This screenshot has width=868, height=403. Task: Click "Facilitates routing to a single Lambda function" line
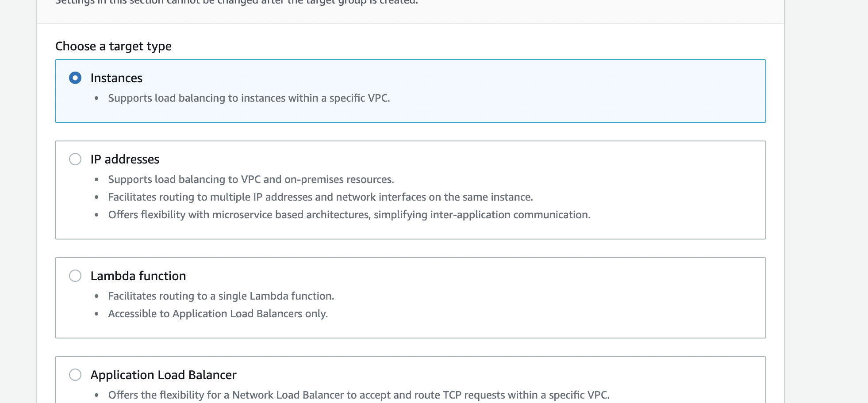pos(221,296)
